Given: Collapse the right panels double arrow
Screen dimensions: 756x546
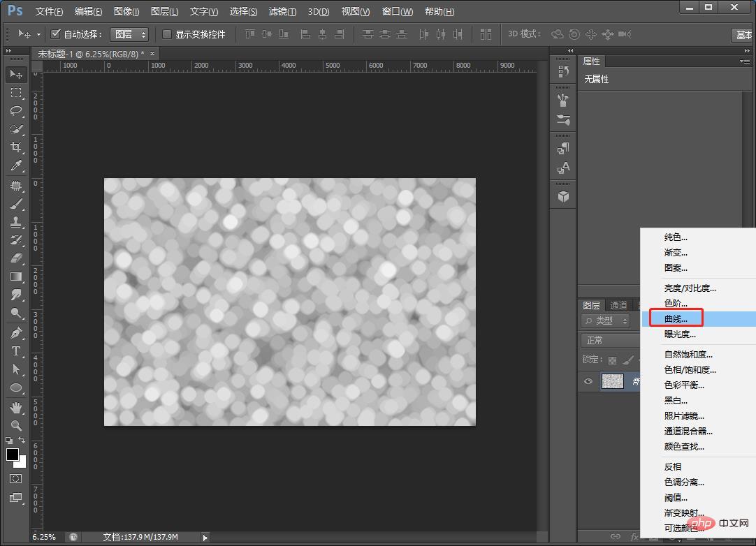Looking at the screenshot, I should point(747,50).
